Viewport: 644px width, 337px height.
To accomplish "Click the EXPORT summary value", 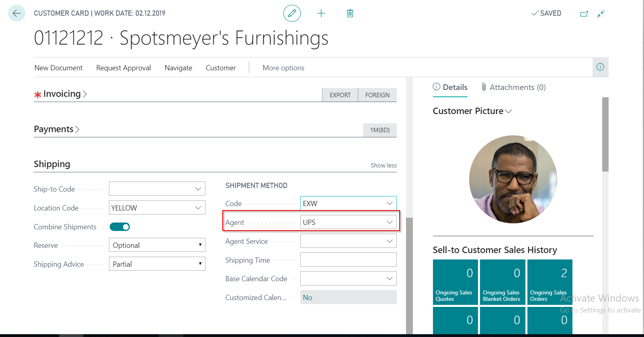I will [340, 95].
